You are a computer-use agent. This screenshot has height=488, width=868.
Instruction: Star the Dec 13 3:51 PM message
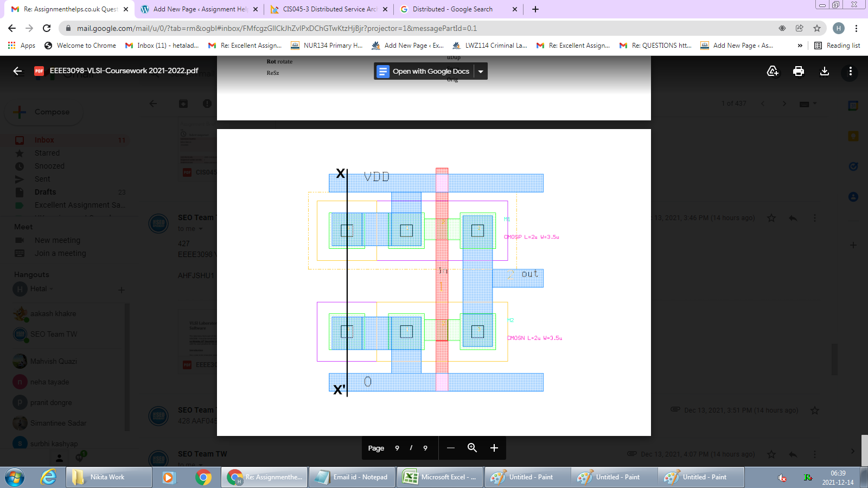point(815,410)
